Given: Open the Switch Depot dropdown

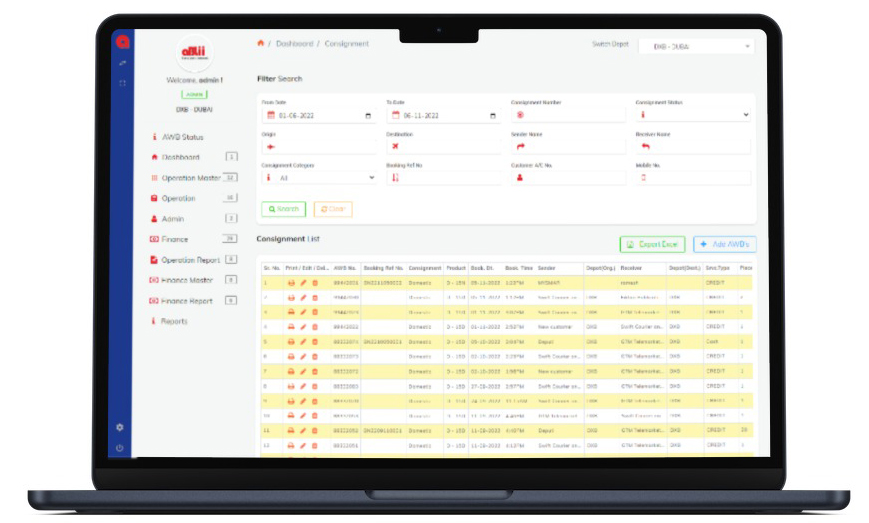Looking at the screenshot, I should [697, 46].
